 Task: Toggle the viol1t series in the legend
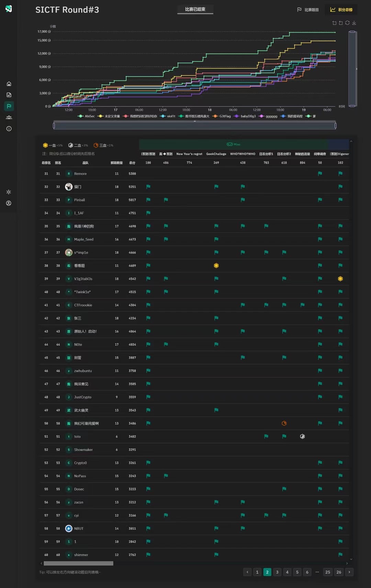(x=168, y=116)
